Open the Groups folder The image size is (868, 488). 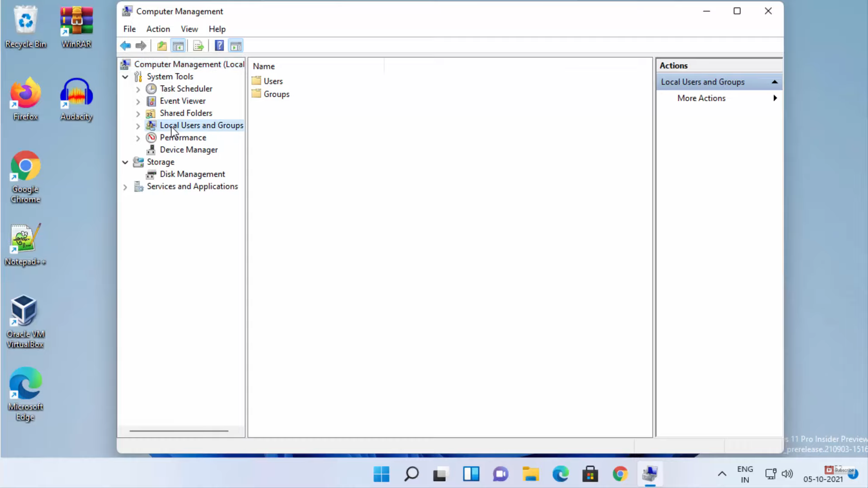[276, 94]
